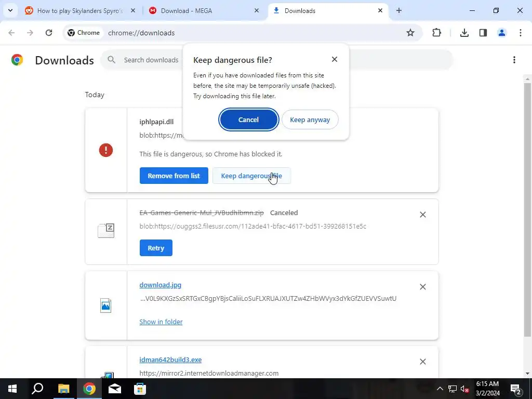Viewport: 532px width, 399px height.
Task: Open the notifications center icon
Action: coord(516,389)
